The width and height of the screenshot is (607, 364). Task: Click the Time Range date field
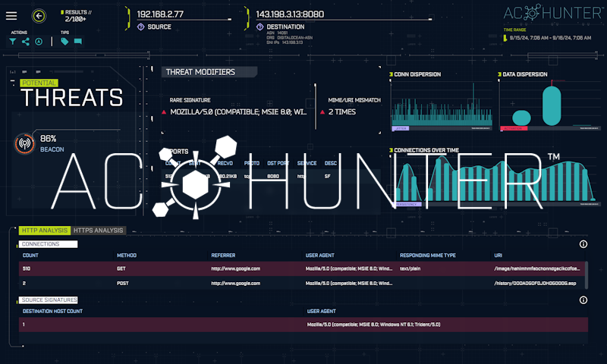point(552,37)
